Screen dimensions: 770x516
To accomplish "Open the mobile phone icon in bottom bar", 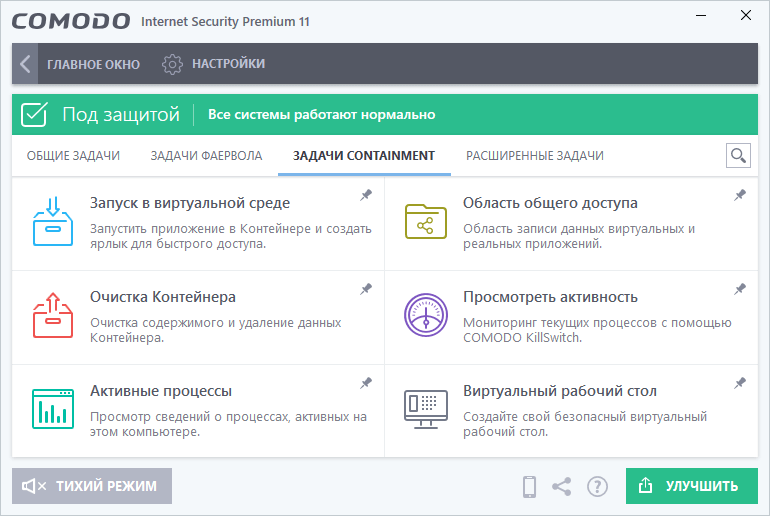I will pos(529,487).
